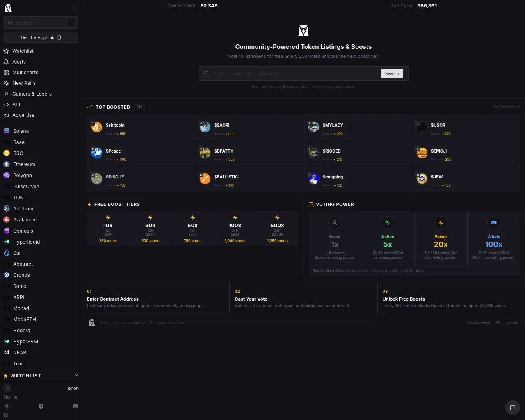Image resolution: width=525 pixels, height=420 pixels.
Task: Open settings gear at sidebar bottom
Action: [6, 415]
